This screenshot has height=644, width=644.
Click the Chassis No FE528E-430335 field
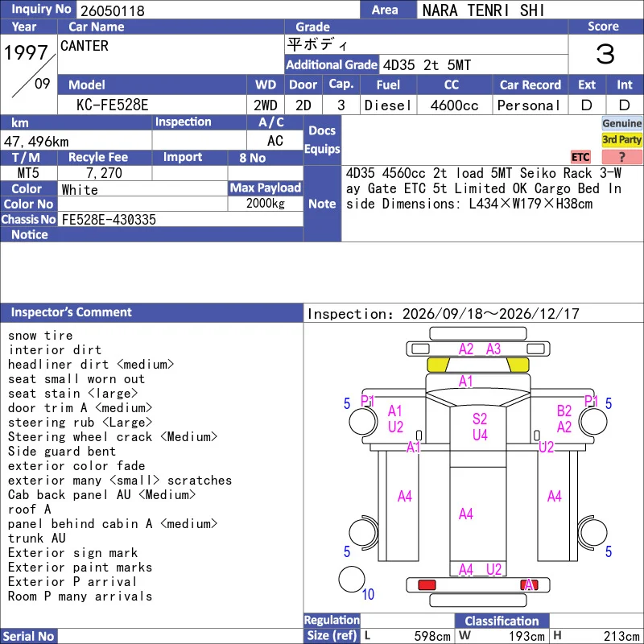(x=180, y=220)
